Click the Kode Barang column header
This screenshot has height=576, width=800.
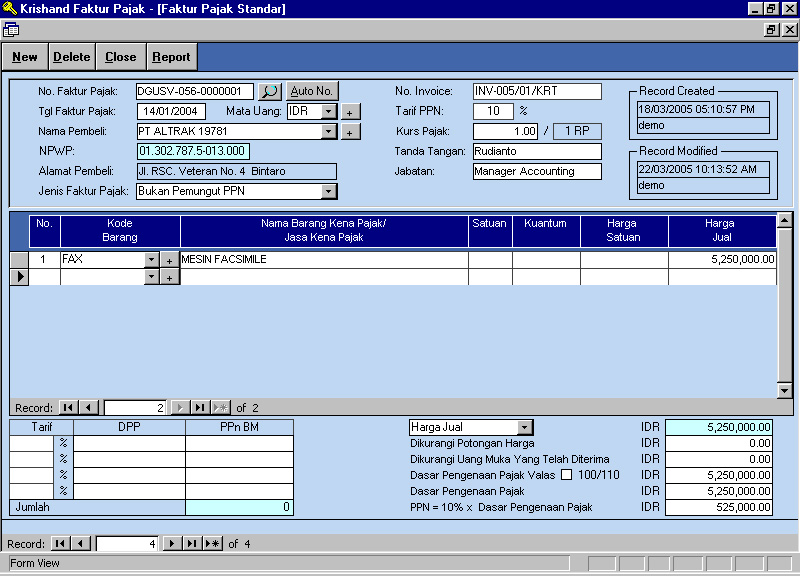tap(120, 231)
